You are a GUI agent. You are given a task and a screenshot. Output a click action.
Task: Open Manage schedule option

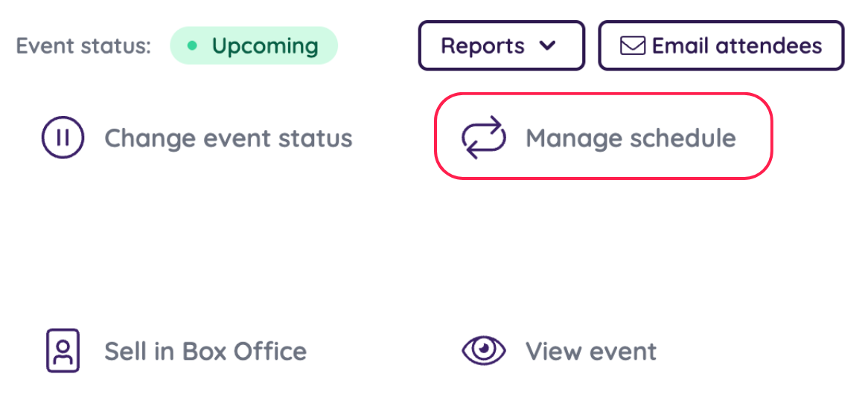[630, 138]
